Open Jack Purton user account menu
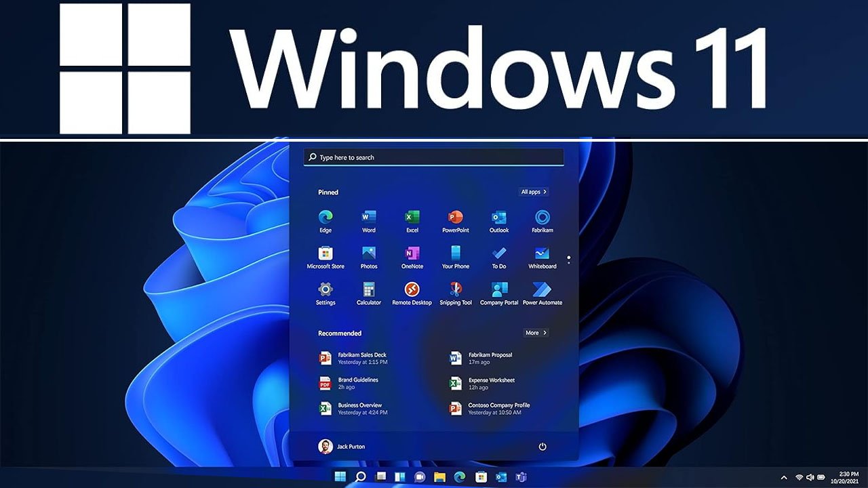868x488 pixels. click(x=342, y=447)
